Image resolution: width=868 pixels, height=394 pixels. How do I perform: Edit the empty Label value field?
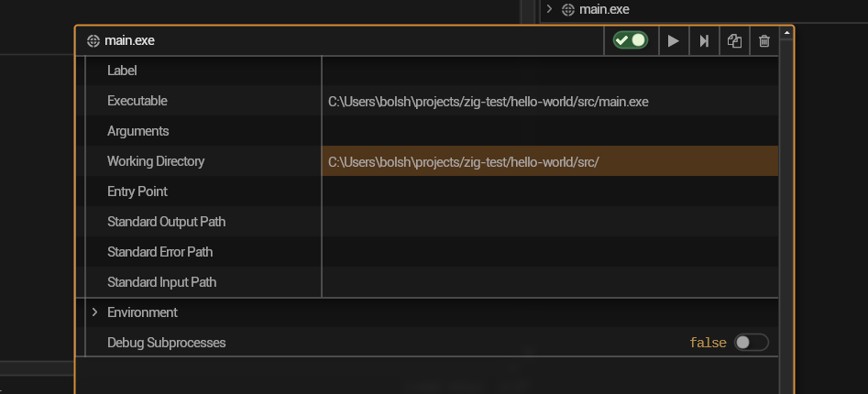pos(550,71)
